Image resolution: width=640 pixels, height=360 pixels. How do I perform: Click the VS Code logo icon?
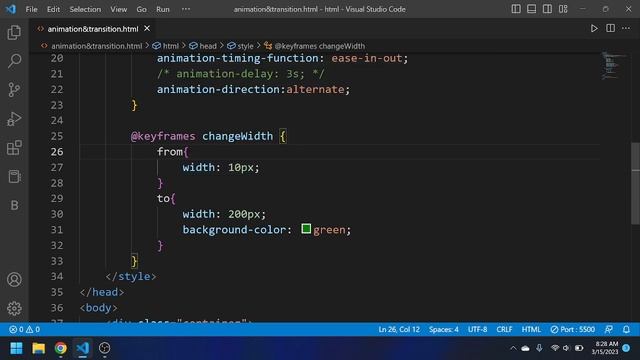(x=11, y=9)
